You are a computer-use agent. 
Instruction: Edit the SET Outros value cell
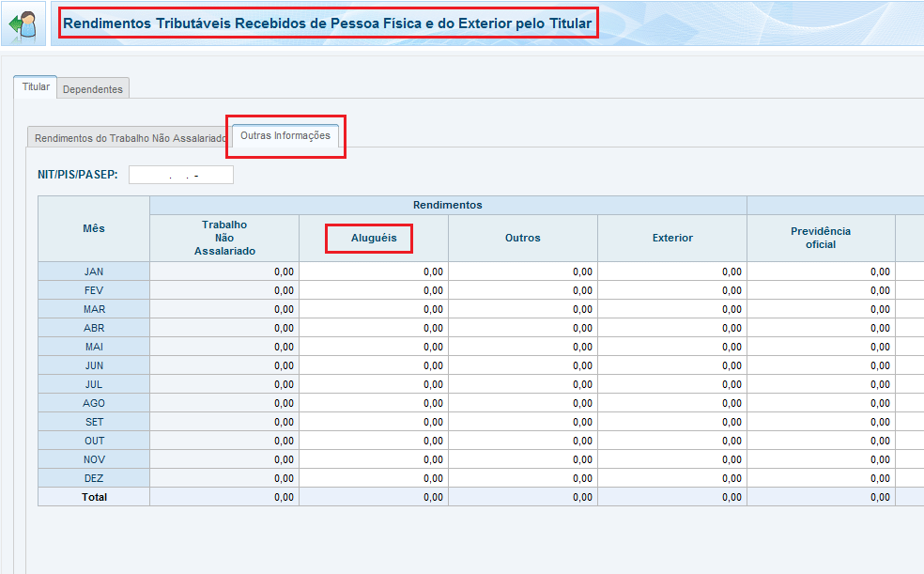pyautogui.click(x=523, y=423)
